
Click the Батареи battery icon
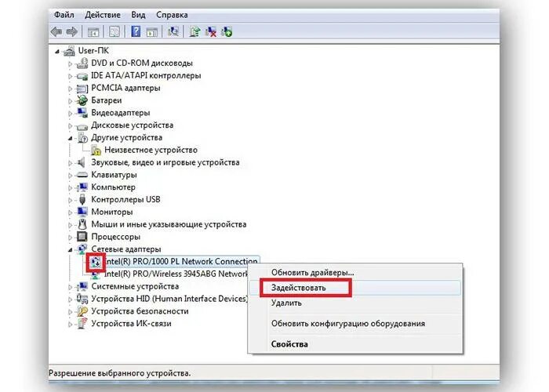click(x=82, y=101)
